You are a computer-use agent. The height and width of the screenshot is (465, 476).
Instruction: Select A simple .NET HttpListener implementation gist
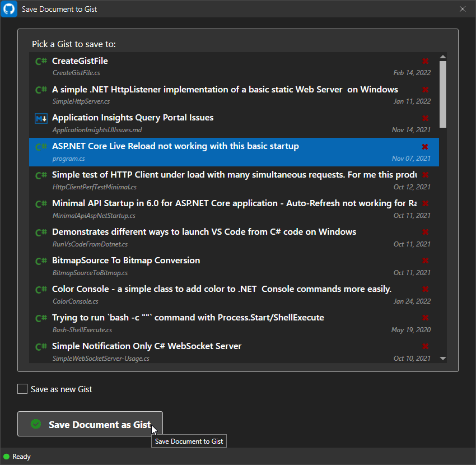[x=225, y=90]
